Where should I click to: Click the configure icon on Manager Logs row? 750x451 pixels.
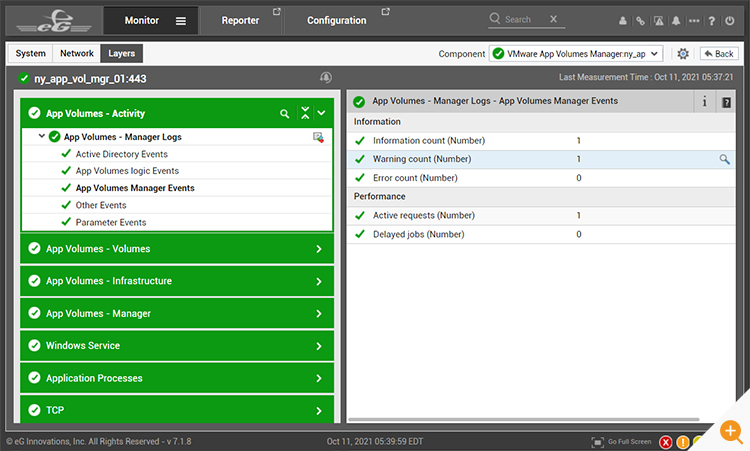click(x=318, y=137)
